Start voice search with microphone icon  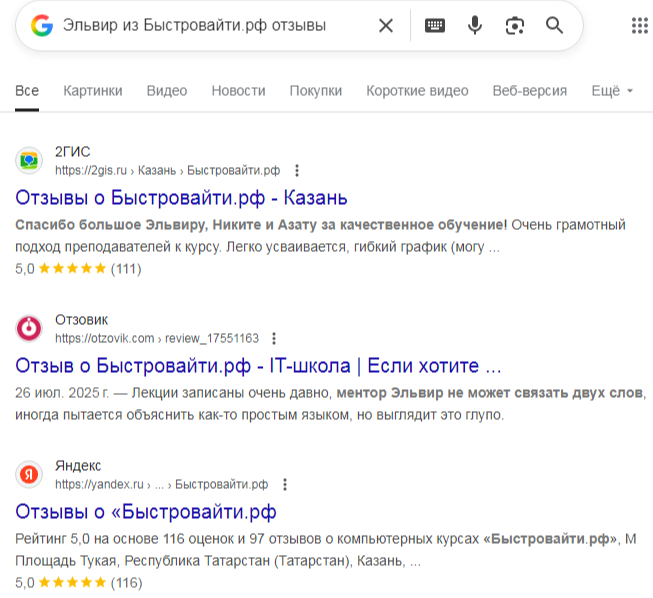(475, 25)
